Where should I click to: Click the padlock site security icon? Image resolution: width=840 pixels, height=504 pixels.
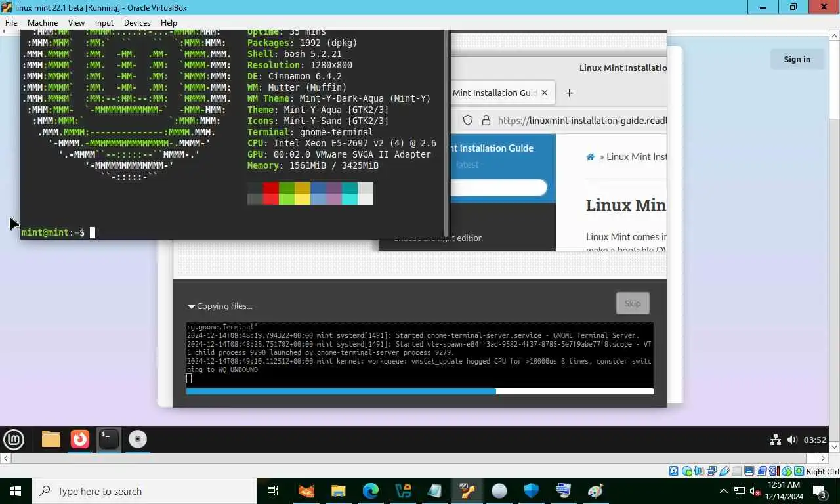486,120
